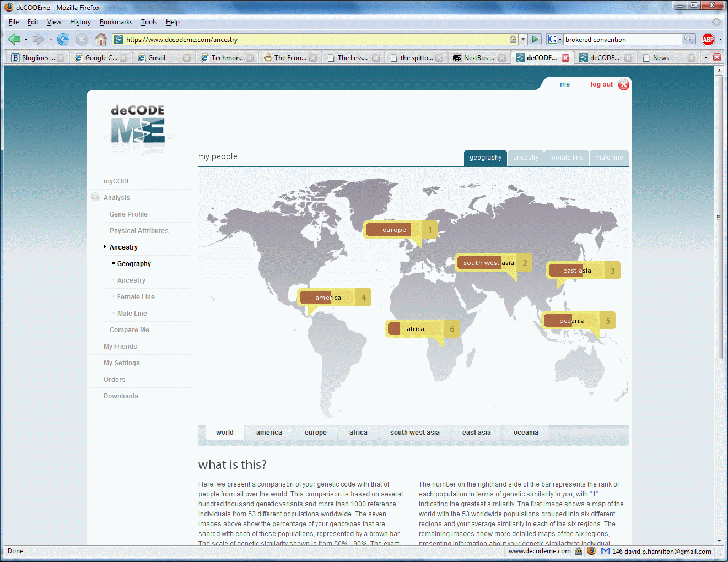Open the address bar URL dropdown
Image resolution: width=728 pixels, height=562 pixels.
[x=523, y=39]
